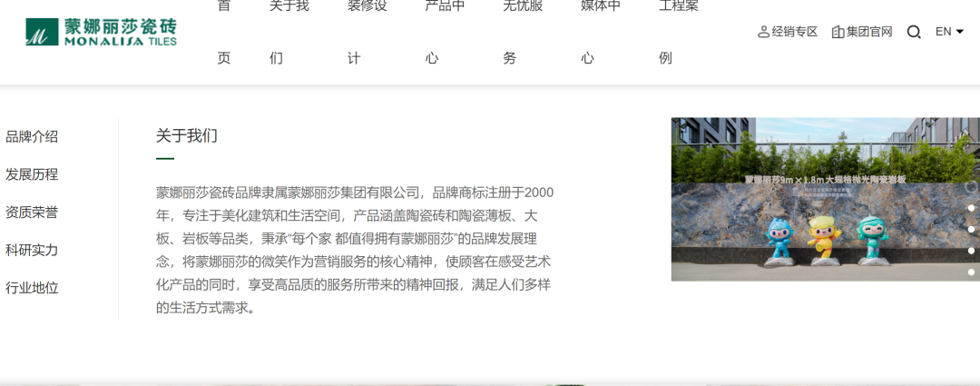Open the 产品中心 navigation menu

[446, 32]
